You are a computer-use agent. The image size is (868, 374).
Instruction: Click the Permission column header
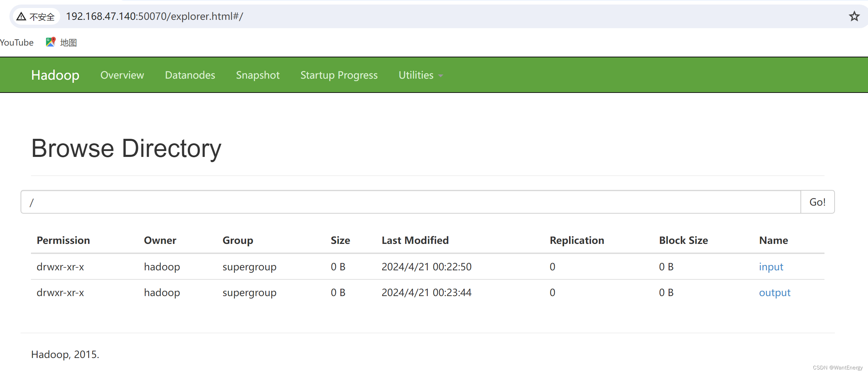63,240
